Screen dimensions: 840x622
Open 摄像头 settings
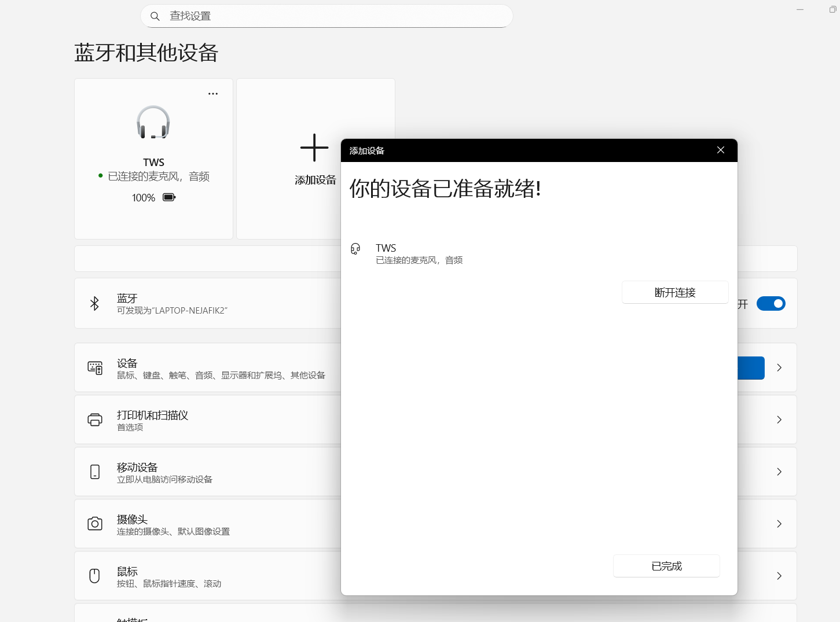435,524
